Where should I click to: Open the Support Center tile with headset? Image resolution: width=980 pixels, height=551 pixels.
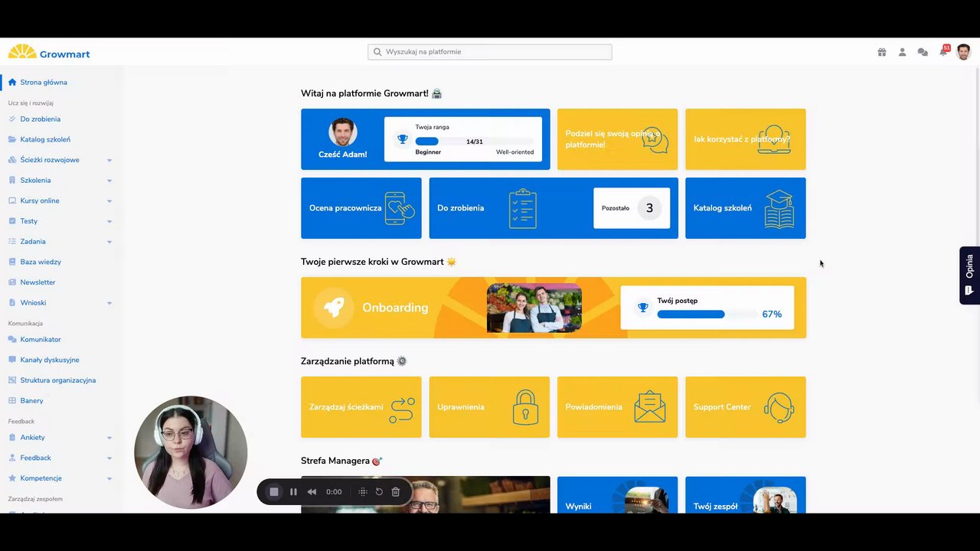point(746,407)
